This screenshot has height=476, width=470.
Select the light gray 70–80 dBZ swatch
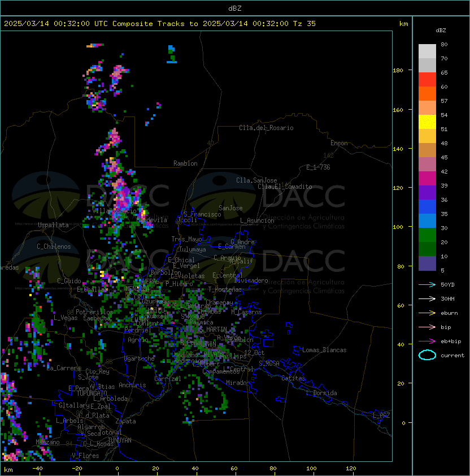427,51
